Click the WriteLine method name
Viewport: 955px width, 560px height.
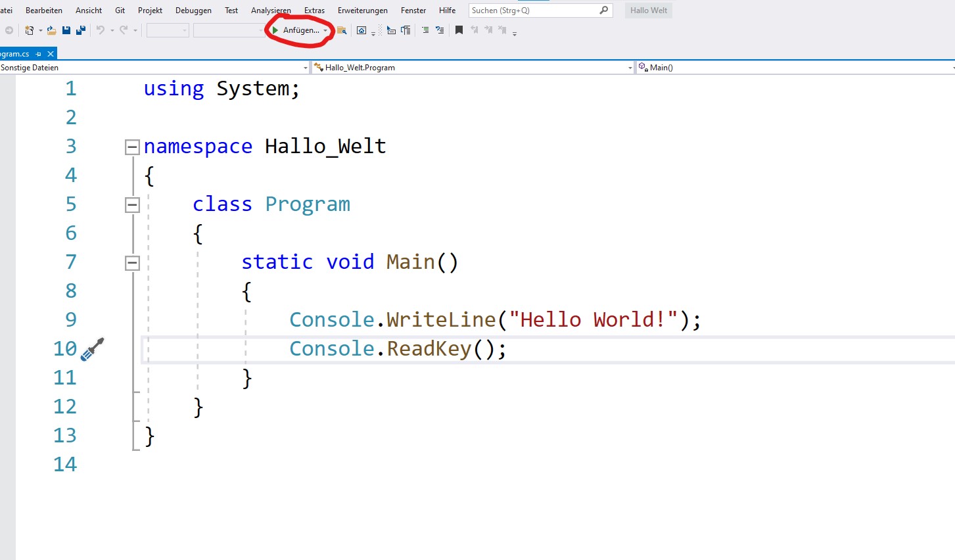(x=441, y=319)
